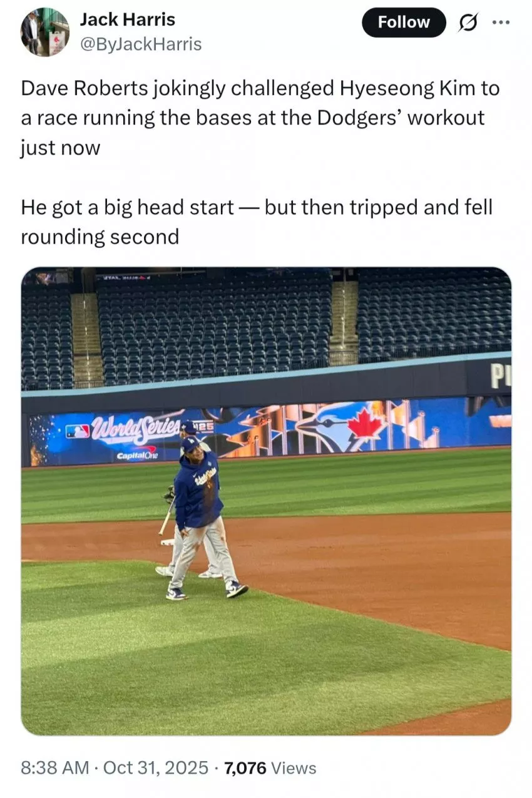Click the display name Jack Harris
This screenshot has height=798, width=532.
(x=128, y=19)
